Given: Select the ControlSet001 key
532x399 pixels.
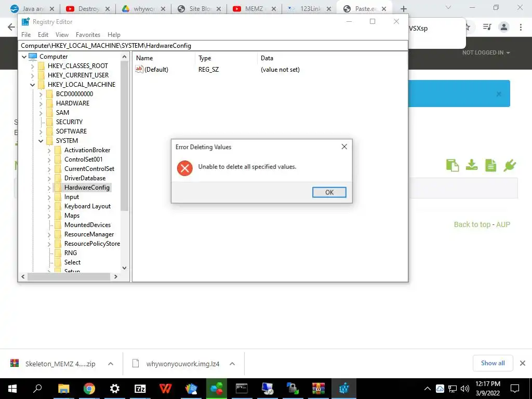Looking at the screenshot, I should pos(84,159).
